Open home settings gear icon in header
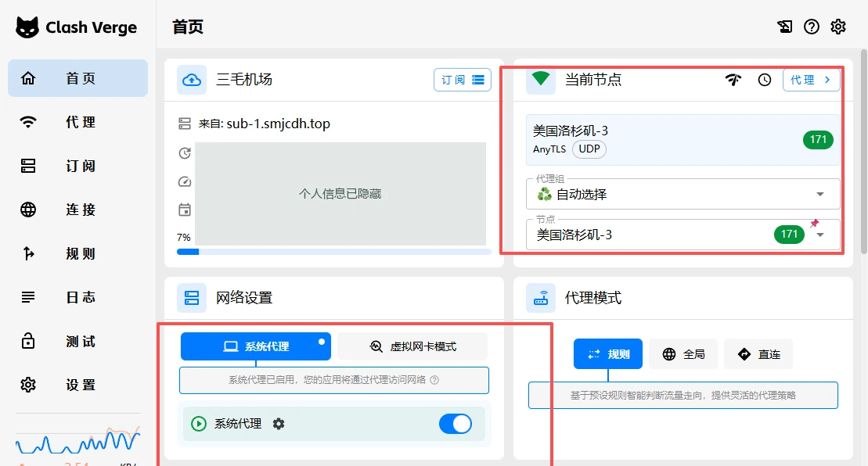The width and height of the screenshot is (868, 466). tap(838, 27)
